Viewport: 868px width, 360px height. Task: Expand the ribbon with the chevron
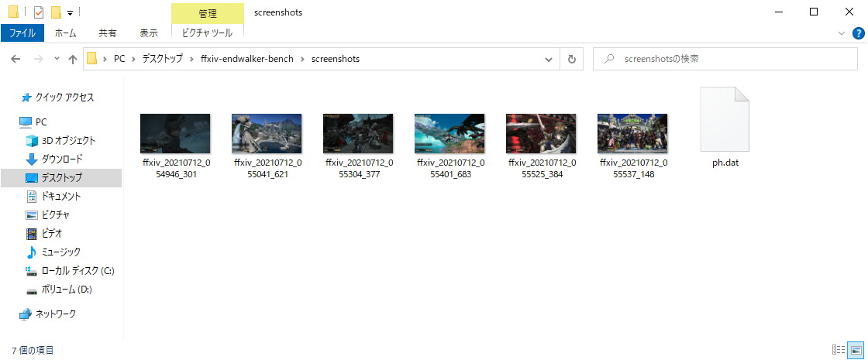tap(842, 33)
